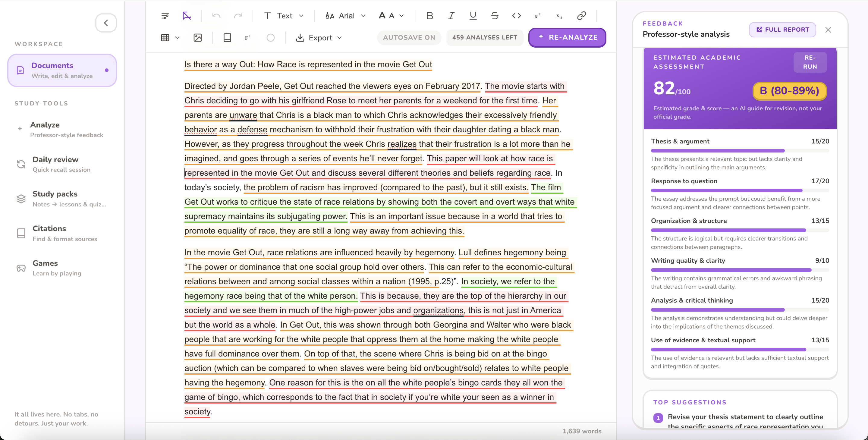Viewport: 868px width, 440px height.
Task: Toggle the Autosave On pill
Action: (x=409, y=38)
